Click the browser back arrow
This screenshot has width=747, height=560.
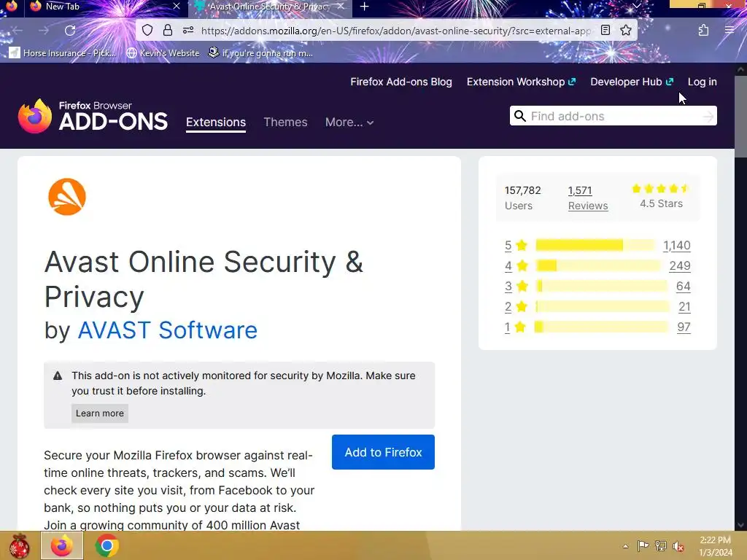coord(18,31)
